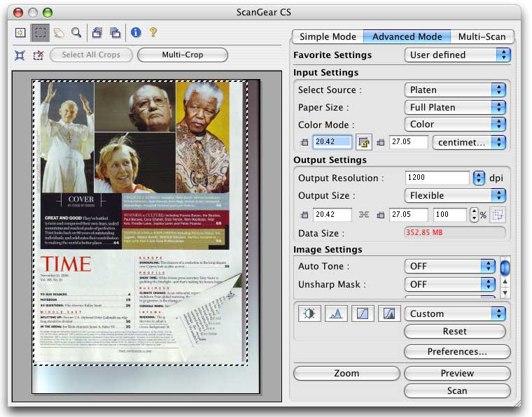Open the brightness/contrast adjustment

(309, 313)
